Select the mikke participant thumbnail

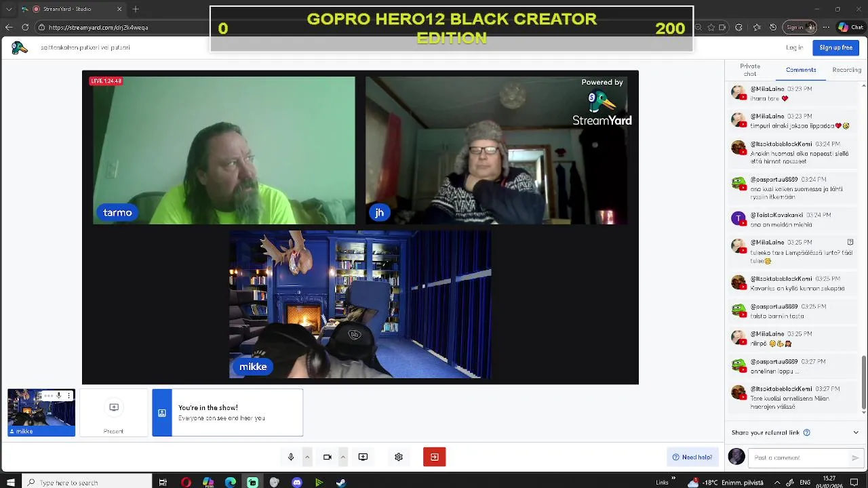click(41, 412)
